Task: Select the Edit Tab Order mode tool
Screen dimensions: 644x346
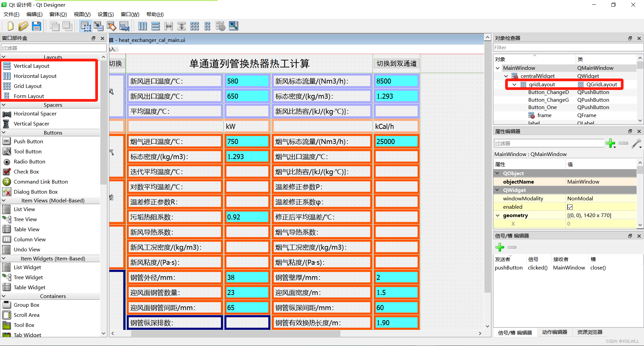Action: point(124,26)
